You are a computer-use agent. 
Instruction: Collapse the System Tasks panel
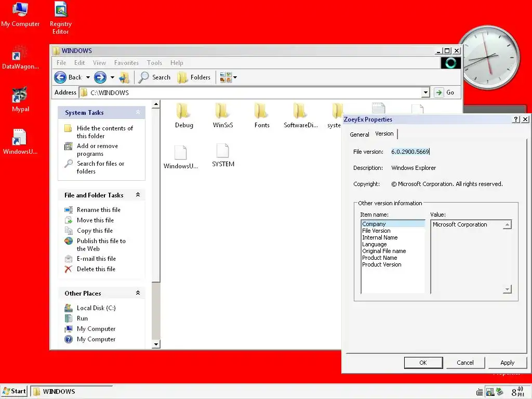coord(138,112)
